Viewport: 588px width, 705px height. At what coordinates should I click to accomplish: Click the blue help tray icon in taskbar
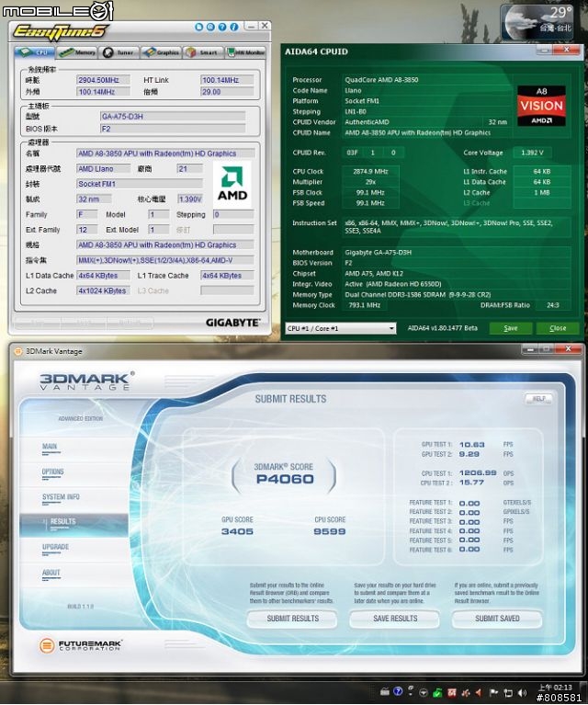click(x=398, y=691)
